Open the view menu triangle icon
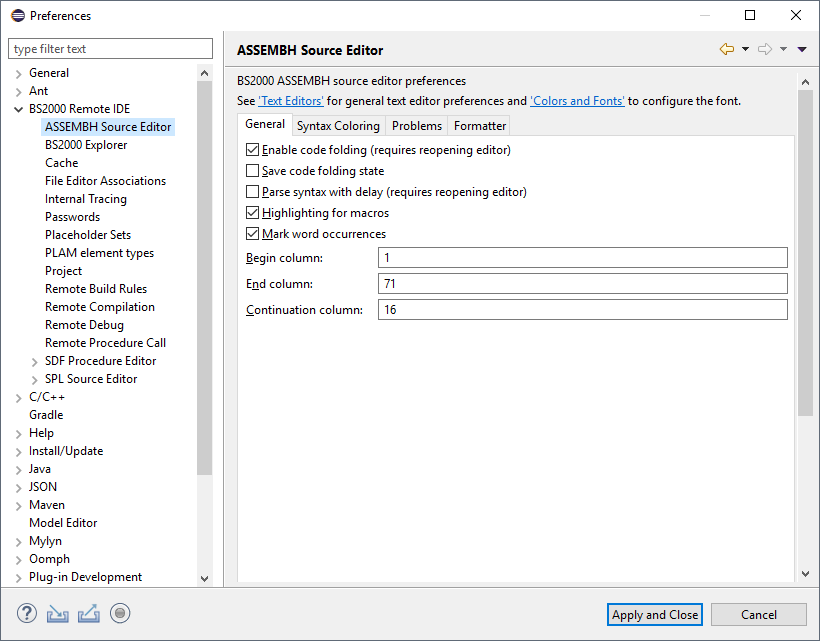The image size is (820, 641). point(802,50)
